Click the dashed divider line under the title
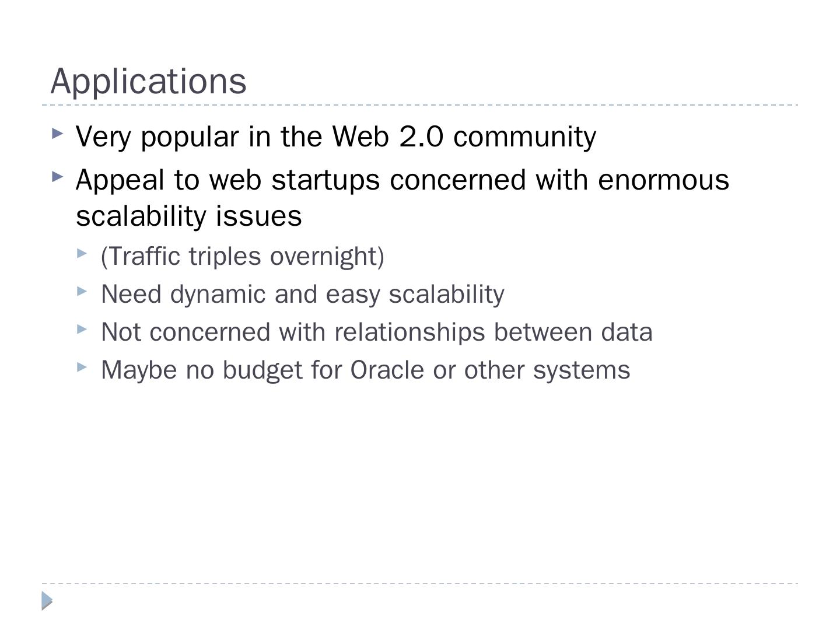The height and width of the screenshot is (630, 840). [x=420, y=105]
